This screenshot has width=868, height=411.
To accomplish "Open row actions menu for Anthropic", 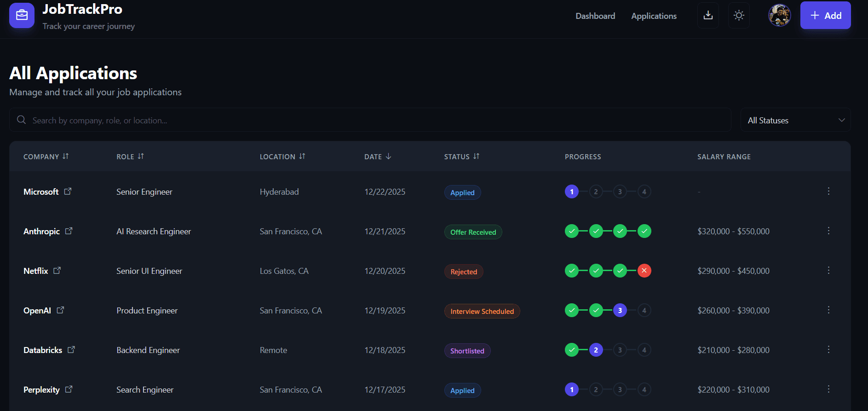I will click(828, 231).
